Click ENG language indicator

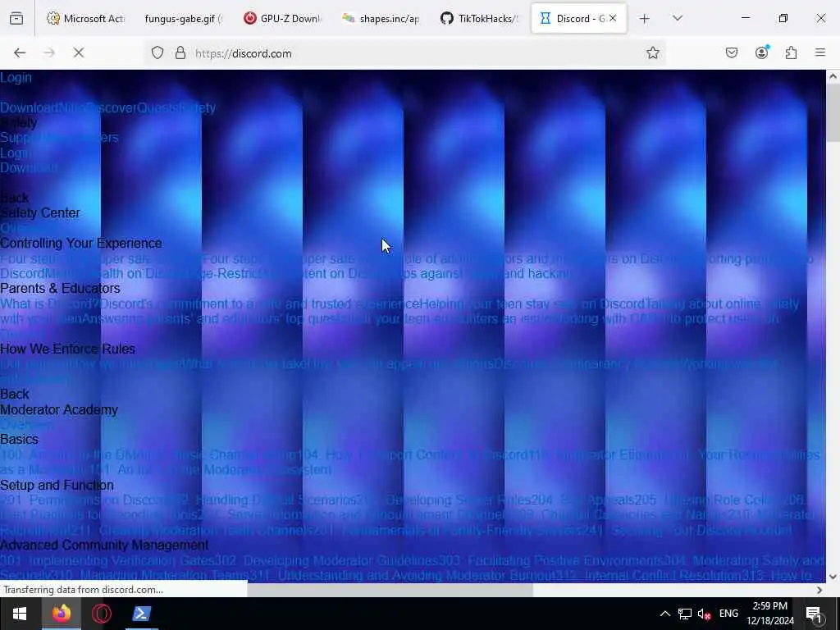728,614
